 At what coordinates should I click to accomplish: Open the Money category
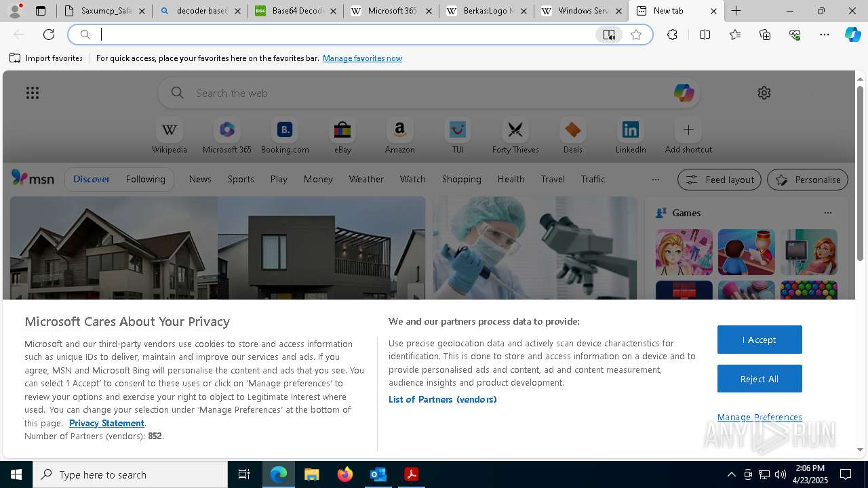click(318, 179)
